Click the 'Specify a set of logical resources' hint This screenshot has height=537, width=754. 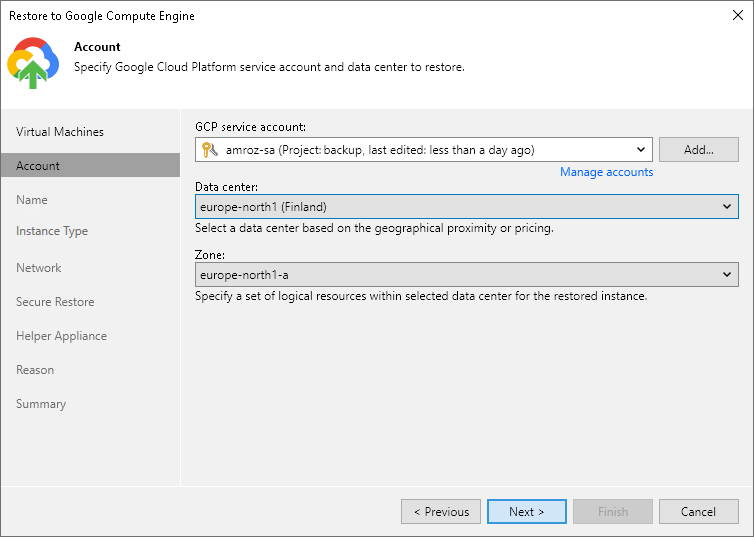click(421, 296)
